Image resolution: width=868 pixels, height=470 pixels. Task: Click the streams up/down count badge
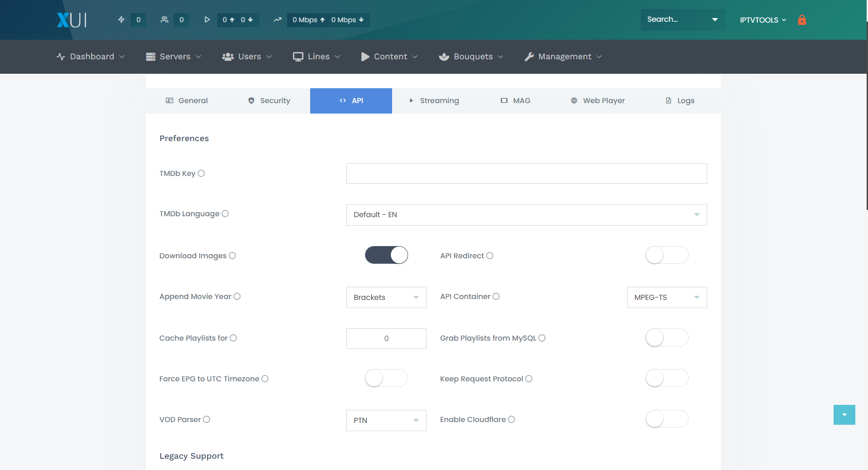tap(238, 20)
